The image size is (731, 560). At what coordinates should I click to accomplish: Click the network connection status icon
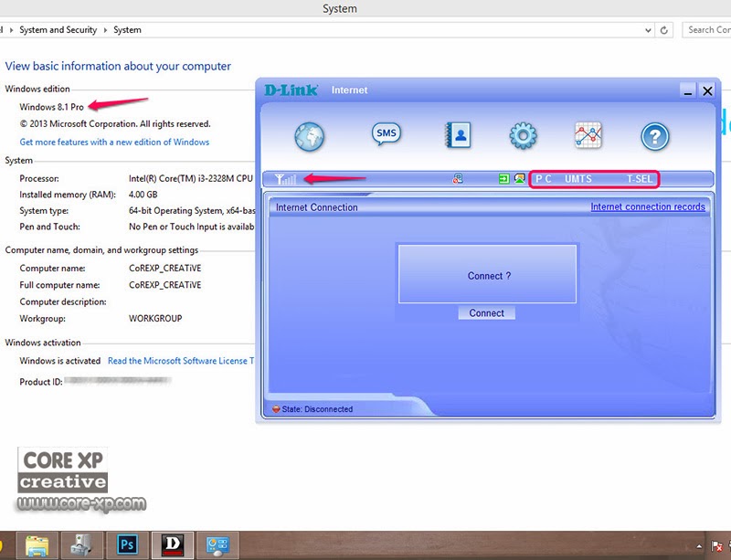click(x=458, y=178)
